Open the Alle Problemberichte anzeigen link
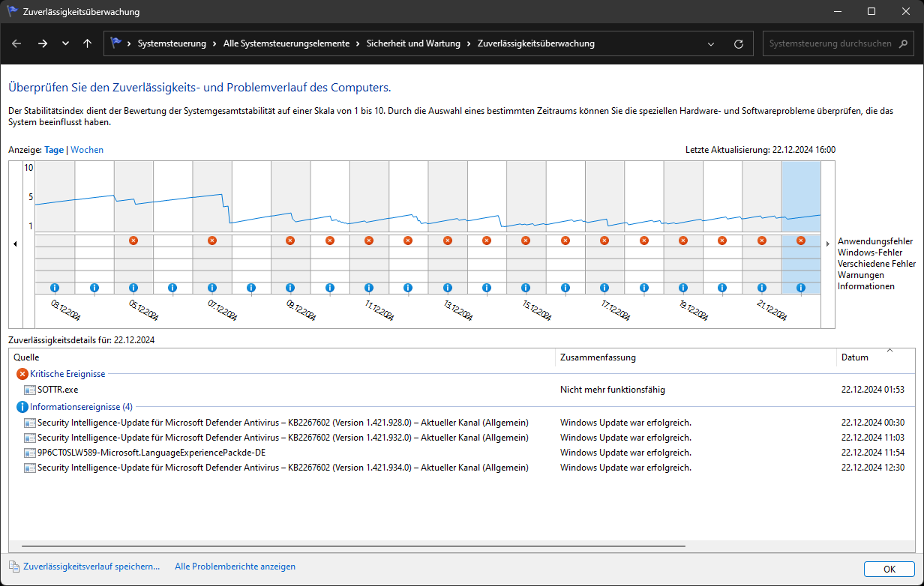The width and height of the screenshot is (924, 586). (235, 567)
